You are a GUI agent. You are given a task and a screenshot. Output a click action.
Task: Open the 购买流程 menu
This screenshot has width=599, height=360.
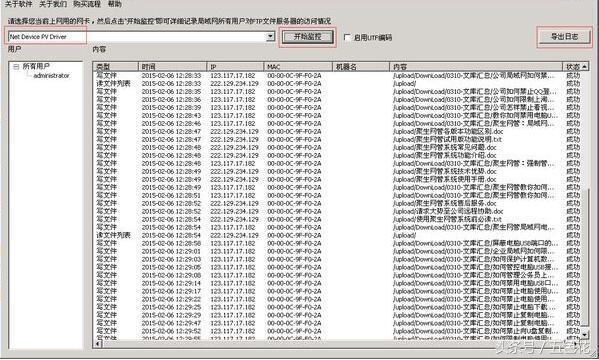click(x=87, y=4)
